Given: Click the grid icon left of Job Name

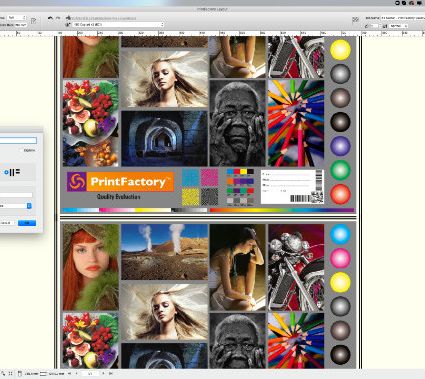Looking at the screenshot, I should click(356, 20).
